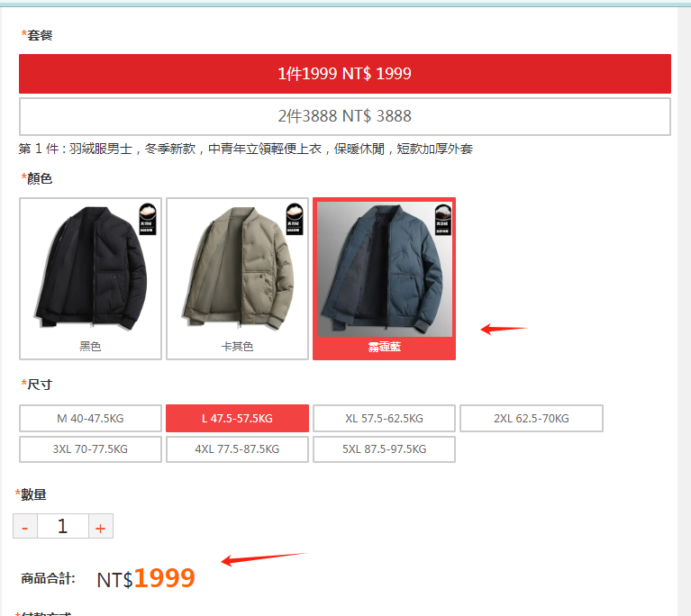Click the down-fill badge icon on blue jacket

443,220
